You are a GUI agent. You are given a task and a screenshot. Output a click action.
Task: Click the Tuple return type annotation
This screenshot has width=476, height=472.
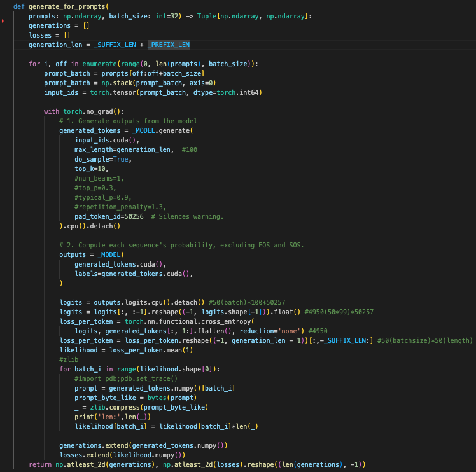click(253, 16)
